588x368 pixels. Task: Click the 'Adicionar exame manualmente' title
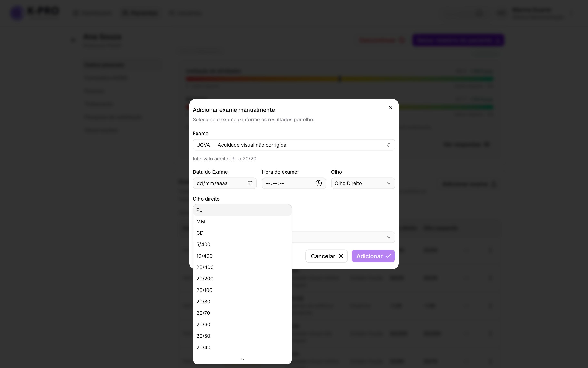click(234, 110)
